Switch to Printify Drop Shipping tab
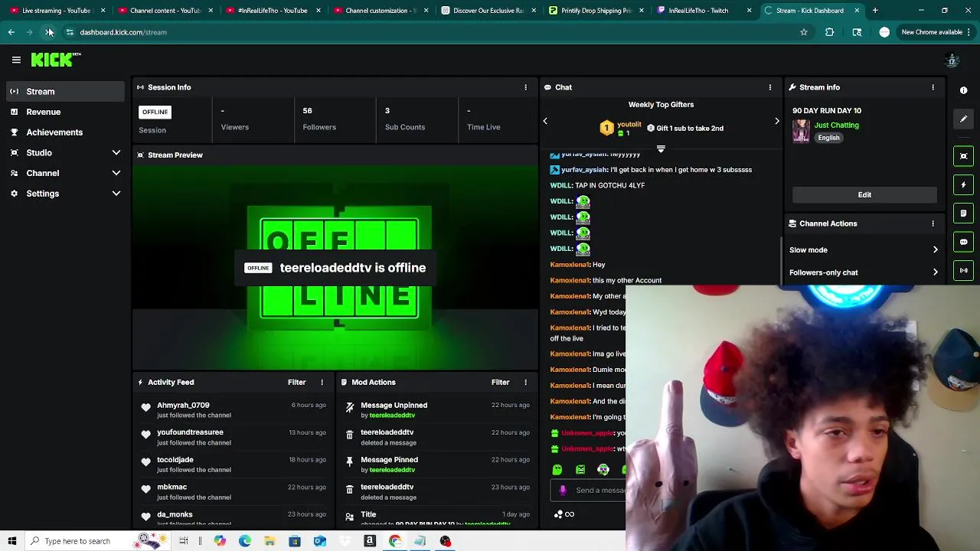The height and width of the screenshot is (551, 980). 595,11
